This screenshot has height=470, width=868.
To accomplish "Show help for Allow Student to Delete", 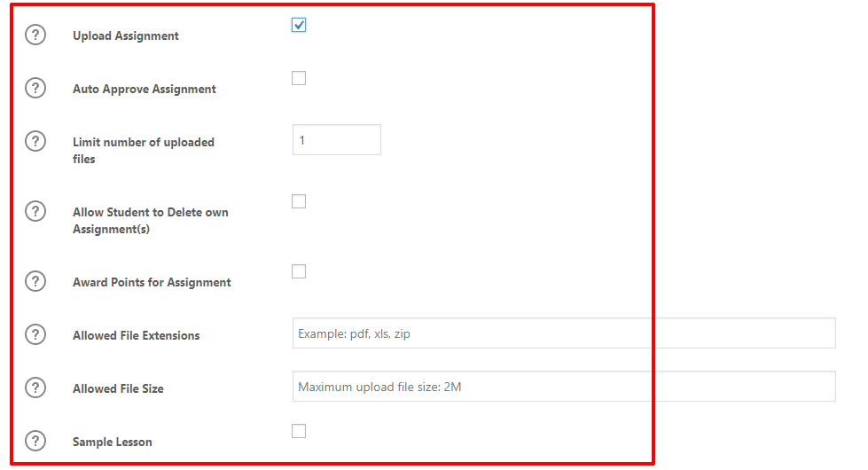I will 35,211.
